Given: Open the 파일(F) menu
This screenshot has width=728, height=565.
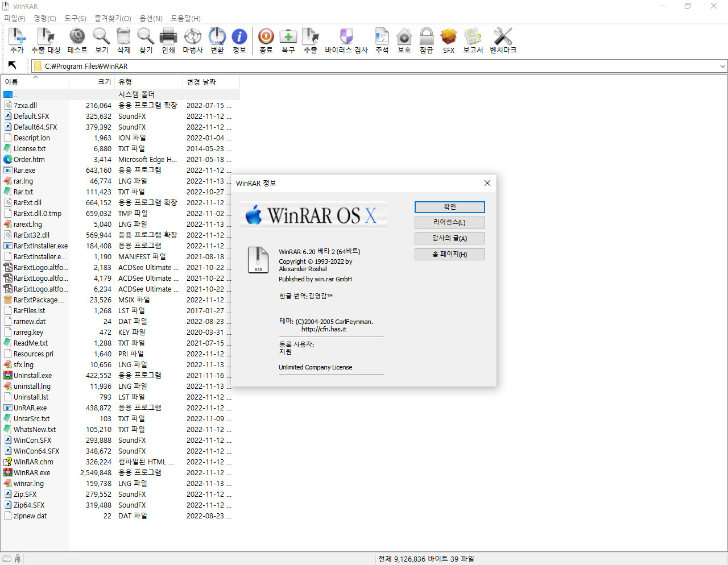Looking at the screenshot, I should (x=15, y=18).
